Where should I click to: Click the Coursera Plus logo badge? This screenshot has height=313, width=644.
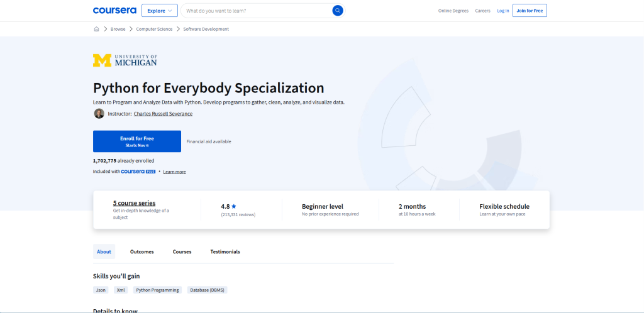[138, 172]
